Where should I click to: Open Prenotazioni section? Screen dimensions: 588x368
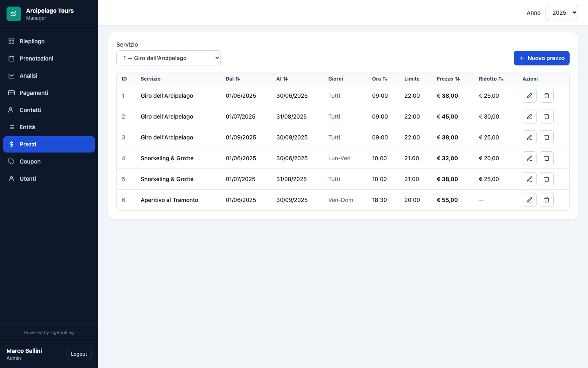[x=49, y=58]
